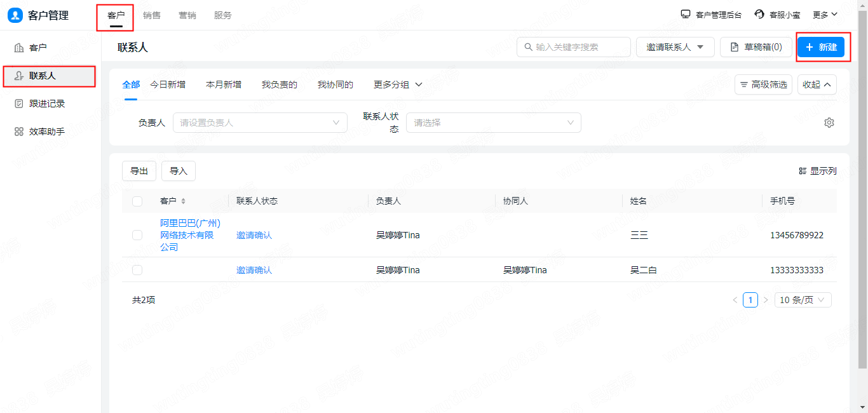868x413 pixels.
Task: Sort by the 客户 column sort arrows
Action: (x=183, y=201)
